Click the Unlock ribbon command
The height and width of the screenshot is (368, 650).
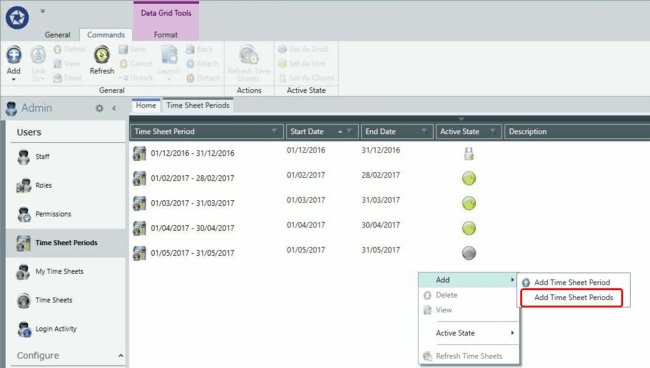coord(136,78)
